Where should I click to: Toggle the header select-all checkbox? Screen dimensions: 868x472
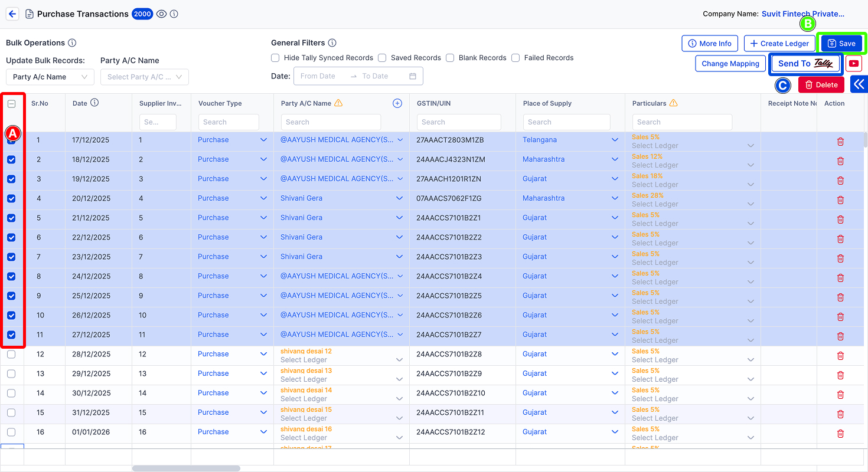coord(11,104)
